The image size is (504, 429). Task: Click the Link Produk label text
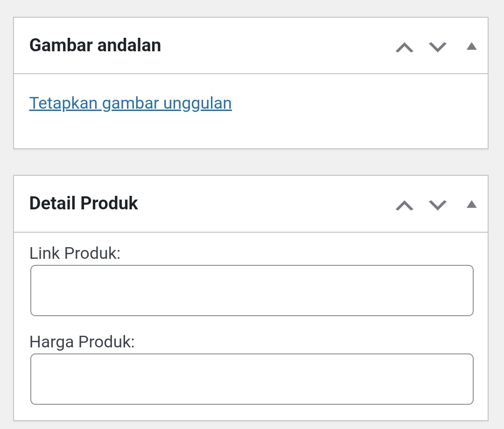(x=76, y=253)
